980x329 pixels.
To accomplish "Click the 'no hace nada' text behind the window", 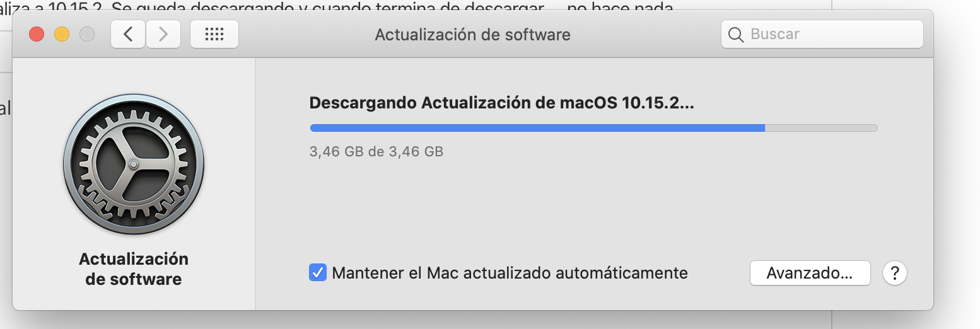I will [x=624, y=6].
